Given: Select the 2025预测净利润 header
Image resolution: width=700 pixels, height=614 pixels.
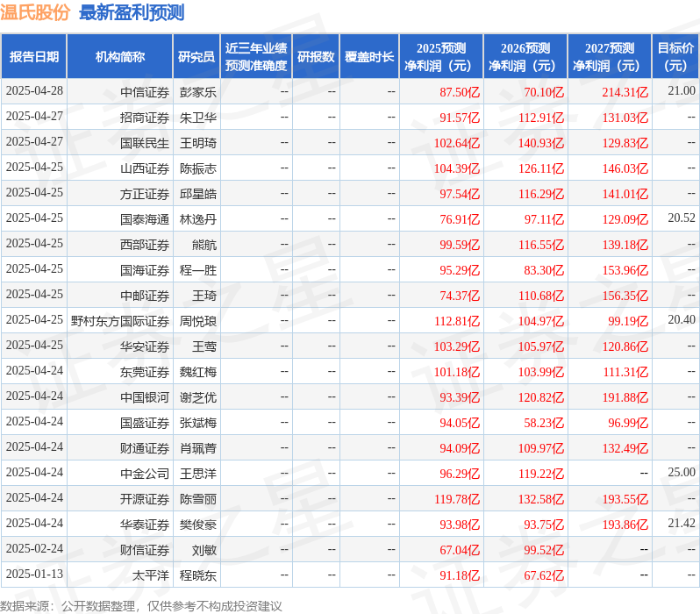Looking at the screenshot, I should (441, 57).
